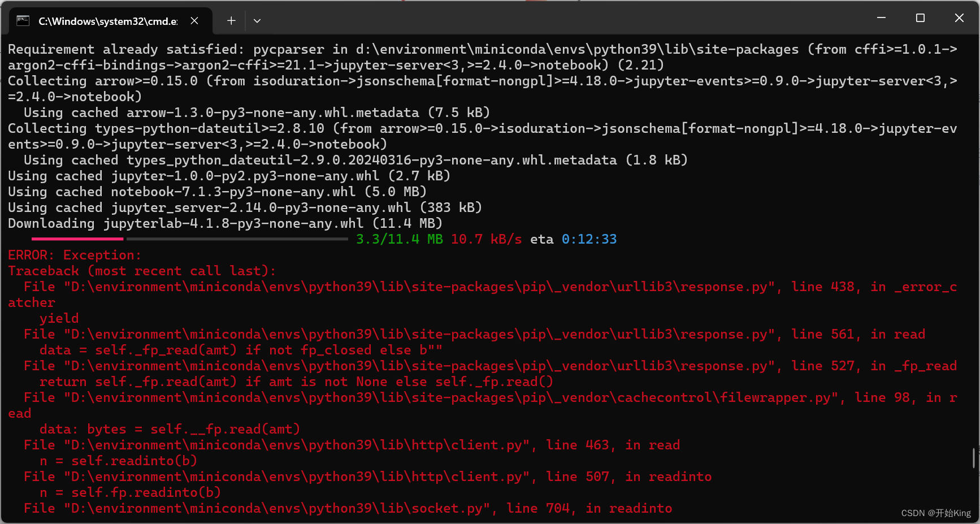The height and width of the screenshot is (524, 980).
Task: Click the ERROR: Exception line
Action: [74, 255]
